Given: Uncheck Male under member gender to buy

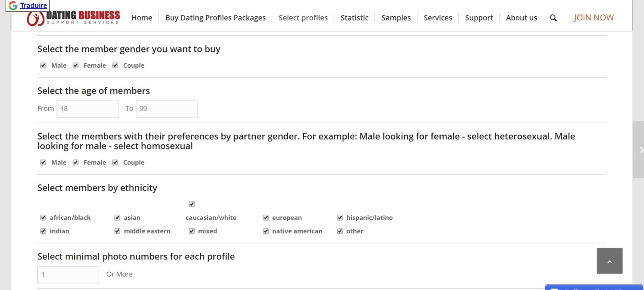Looking at the screenshot, I should (43, 65).
